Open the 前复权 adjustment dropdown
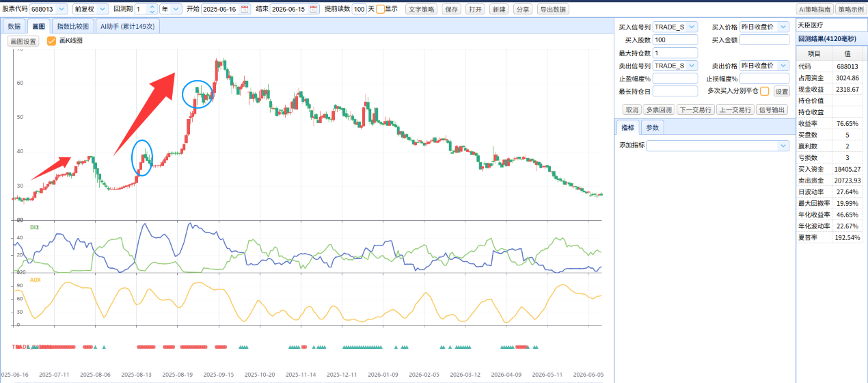Image resolution: width=868 pixels, height=383 pixels. [91, 9]
